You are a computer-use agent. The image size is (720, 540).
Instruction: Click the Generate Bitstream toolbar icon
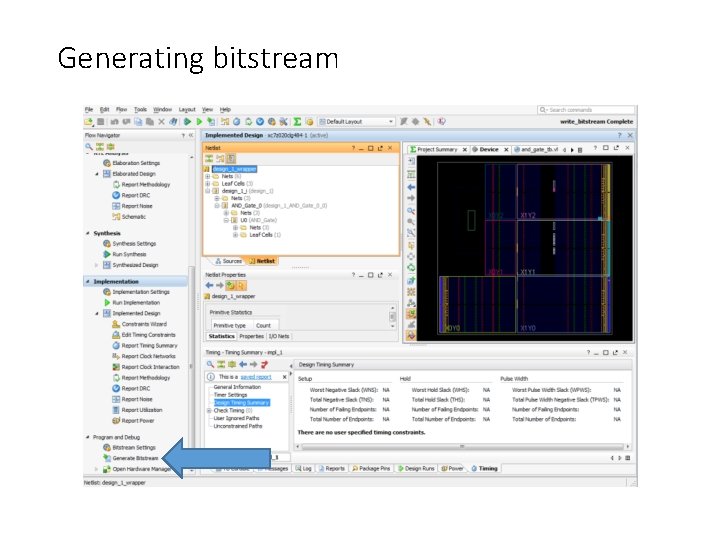[x=211, y=122]
